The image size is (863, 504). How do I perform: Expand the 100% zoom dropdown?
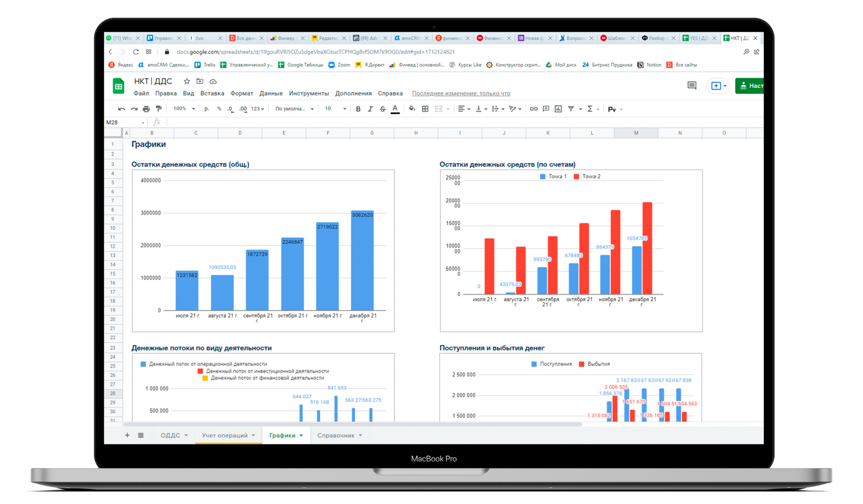(184, 109)
